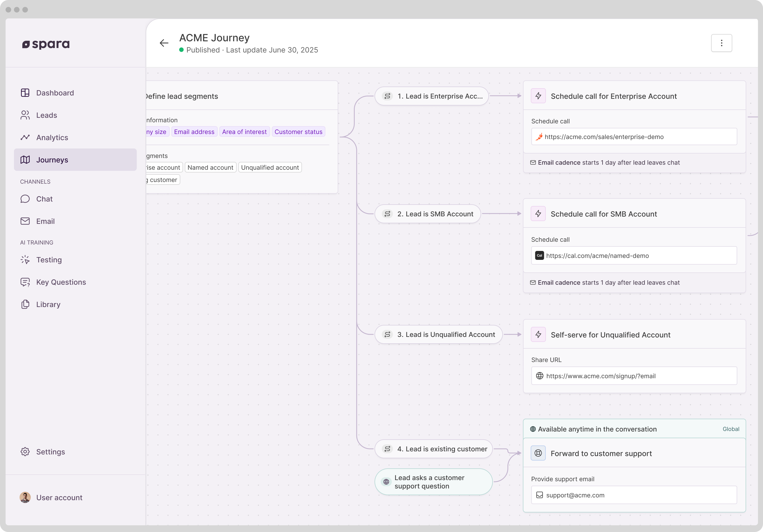Go to Leads in the sidebar
Viewport: 763px width, 532px height.
(47, 115)
